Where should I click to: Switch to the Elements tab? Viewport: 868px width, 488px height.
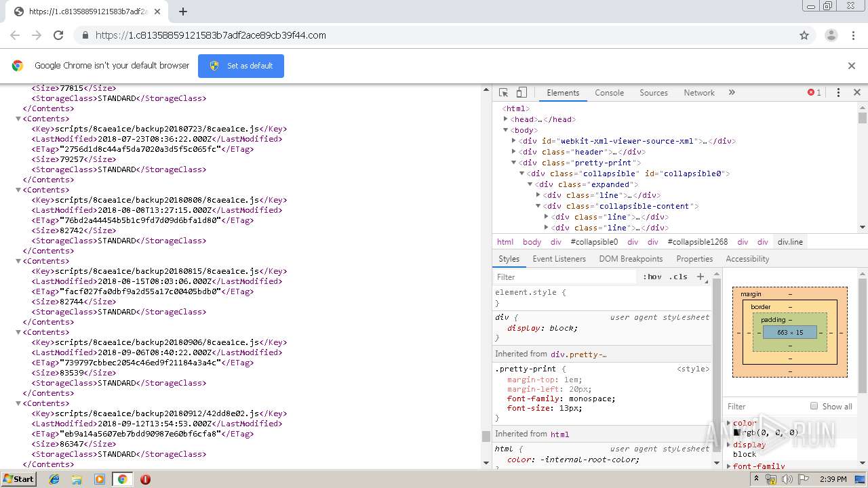tap(563, 93)
